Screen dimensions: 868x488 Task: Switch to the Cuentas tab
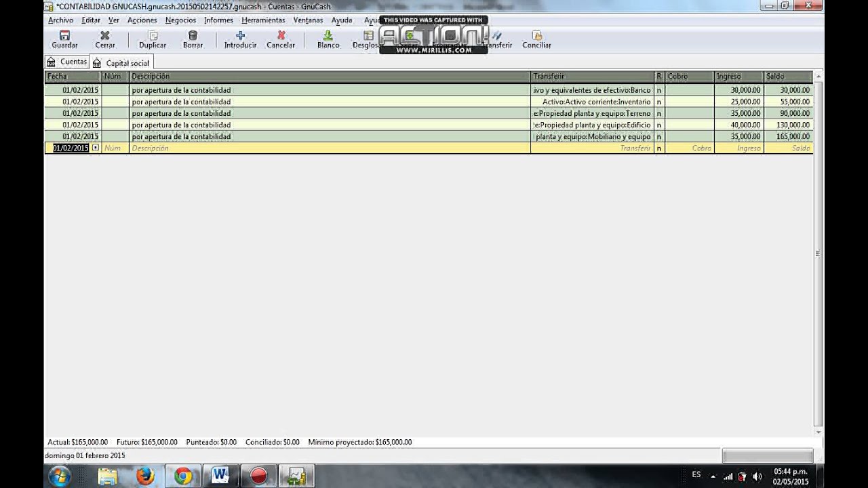coord(66,62)
